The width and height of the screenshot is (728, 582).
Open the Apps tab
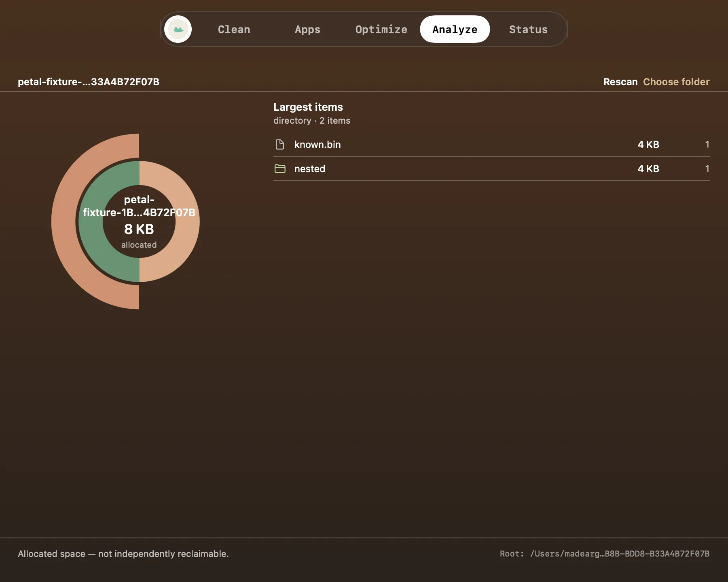[x=307, y=29]
